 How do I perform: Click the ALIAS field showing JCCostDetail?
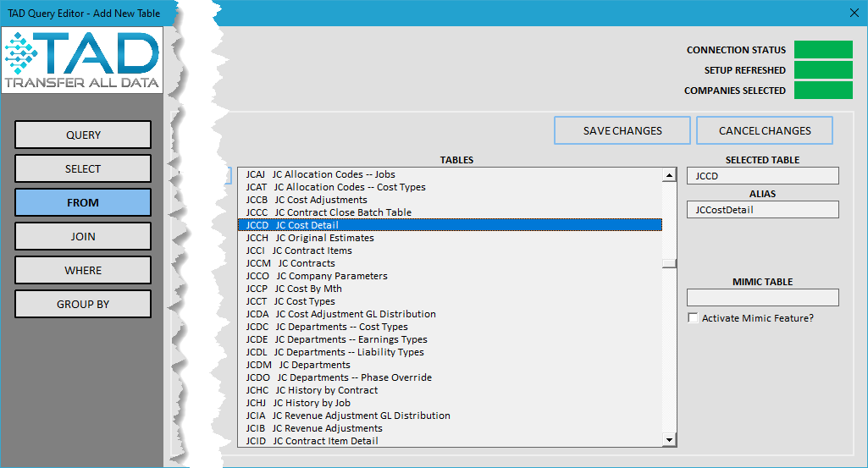coord(763,210)
